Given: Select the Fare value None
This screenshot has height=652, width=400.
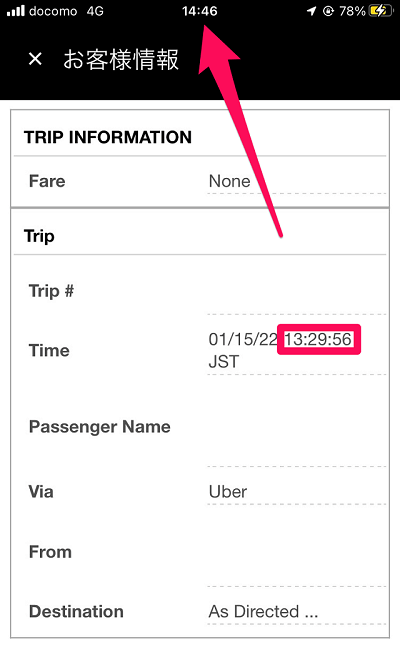Looking at the screenshot, I should [x=230, y=181].
